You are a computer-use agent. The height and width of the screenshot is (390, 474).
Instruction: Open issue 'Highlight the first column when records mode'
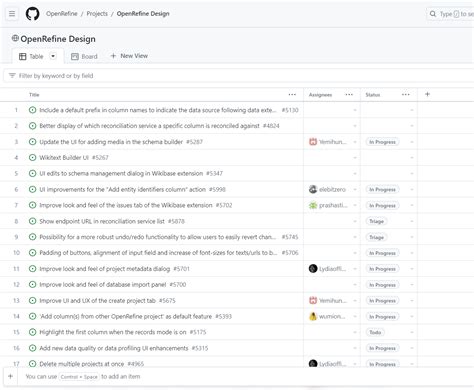click(x=113, y=332)
